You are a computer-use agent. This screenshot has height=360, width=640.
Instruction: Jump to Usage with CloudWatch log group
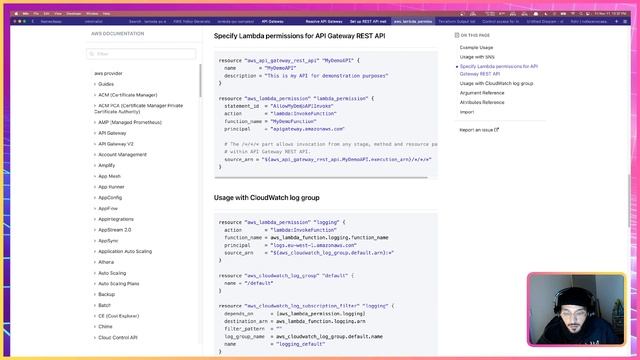[x=497, y=83]
